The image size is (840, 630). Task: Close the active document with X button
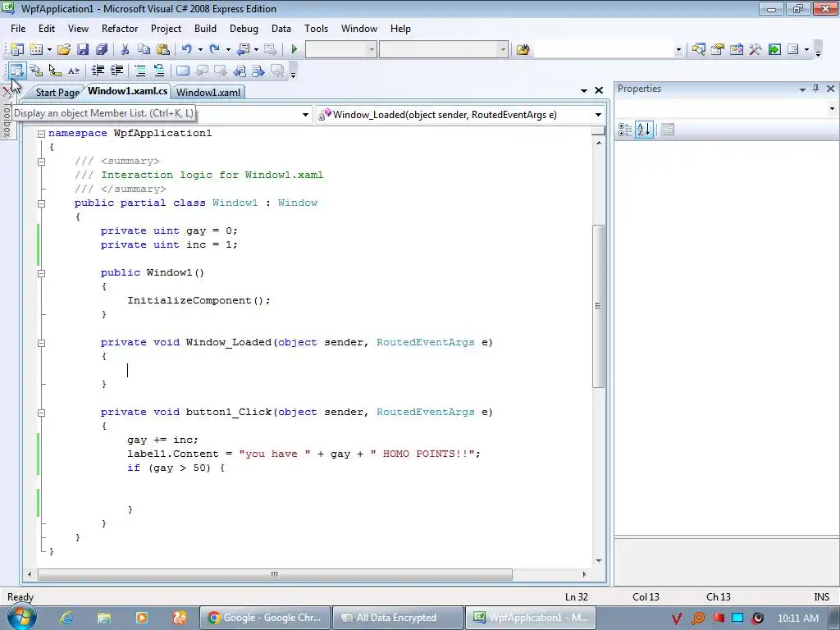tap(599, 90)
